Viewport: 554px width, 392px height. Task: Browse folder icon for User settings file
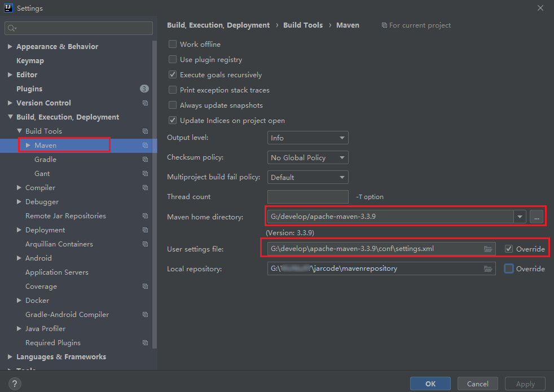[x=488, y=249]
